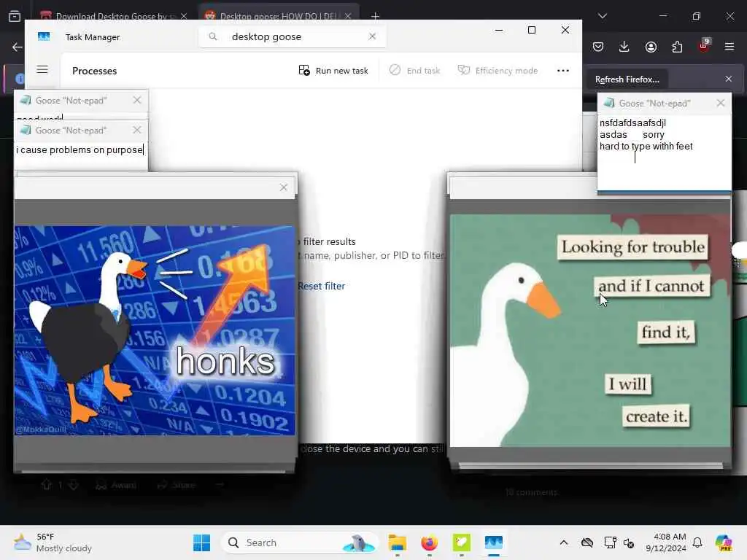747x560 pixels.
Task: Click the 'i cause problems on purpose' text area
Action: click(80, 155)
